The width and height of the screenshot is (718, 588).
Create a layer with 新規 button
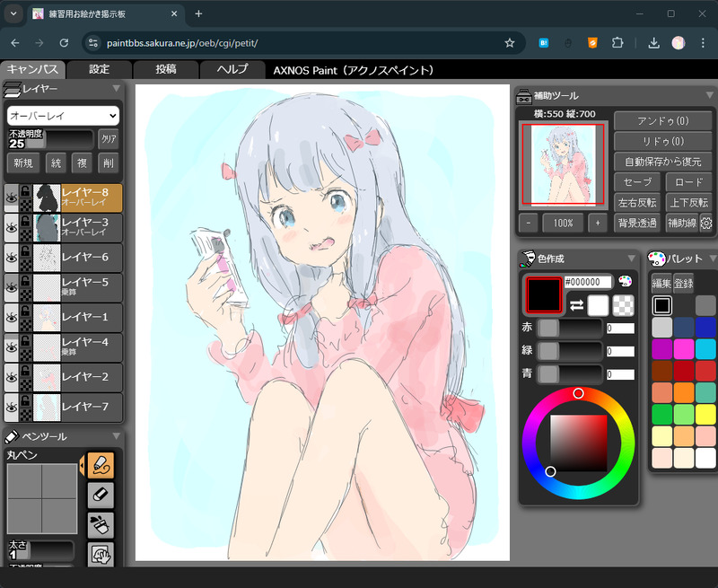(23, 163)
